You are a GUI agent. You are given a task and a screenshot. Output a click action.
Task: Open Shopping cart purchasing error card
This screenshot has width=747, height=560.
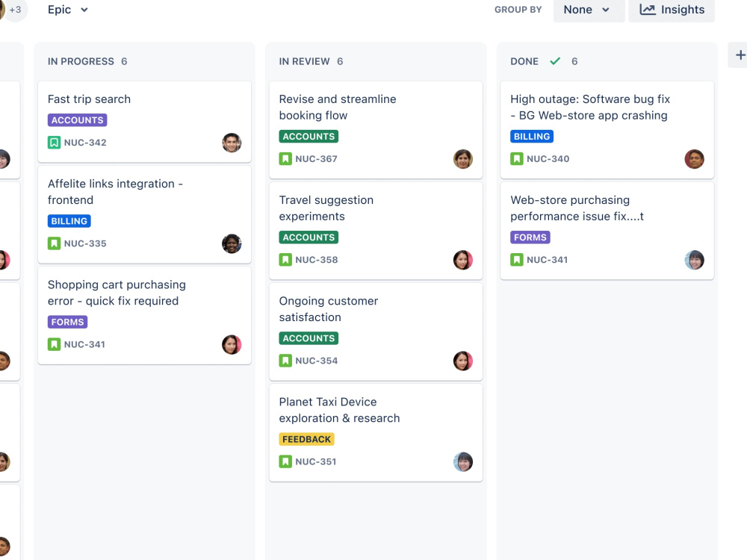[x=144, y=316]
